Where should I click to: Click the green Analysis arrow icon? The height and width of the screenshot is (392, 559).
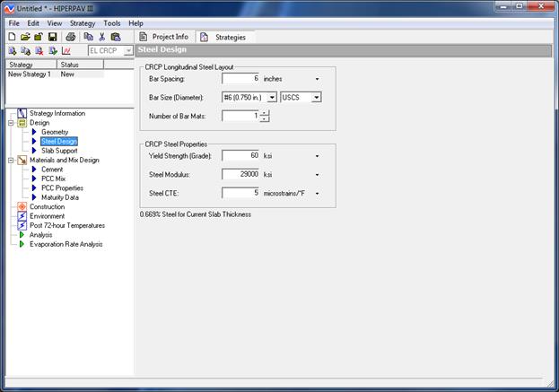[22, 235]
